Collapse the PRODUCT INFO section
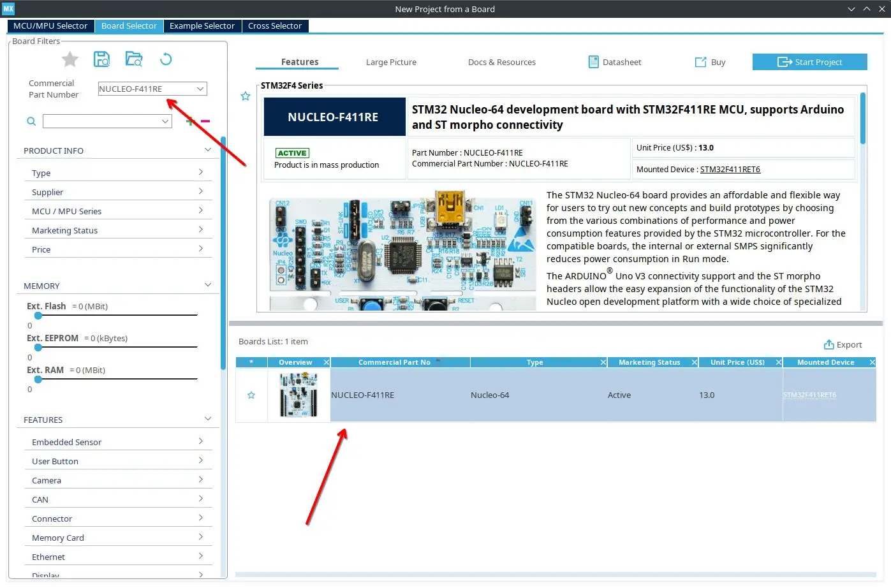This screenshot has height=588, width=891. pyautogui.click(x=208, y=150)
